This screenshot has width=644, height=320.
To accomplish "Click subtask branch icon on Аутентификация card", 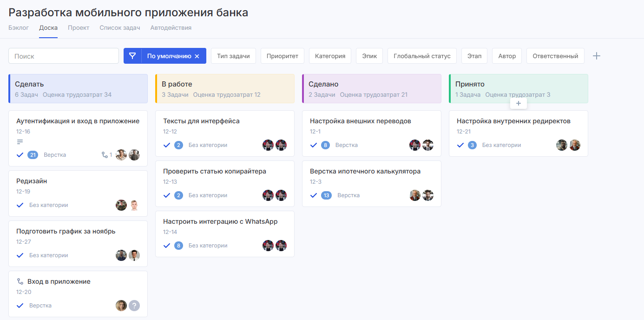I will pyautogui.click(x=105, y=155).
